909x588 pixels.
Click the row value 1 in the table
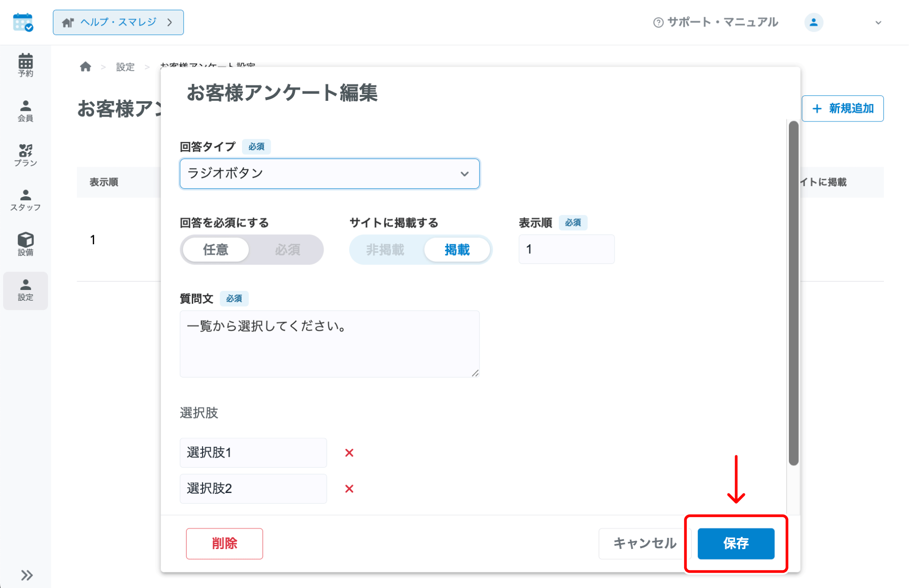pos(93,240)
